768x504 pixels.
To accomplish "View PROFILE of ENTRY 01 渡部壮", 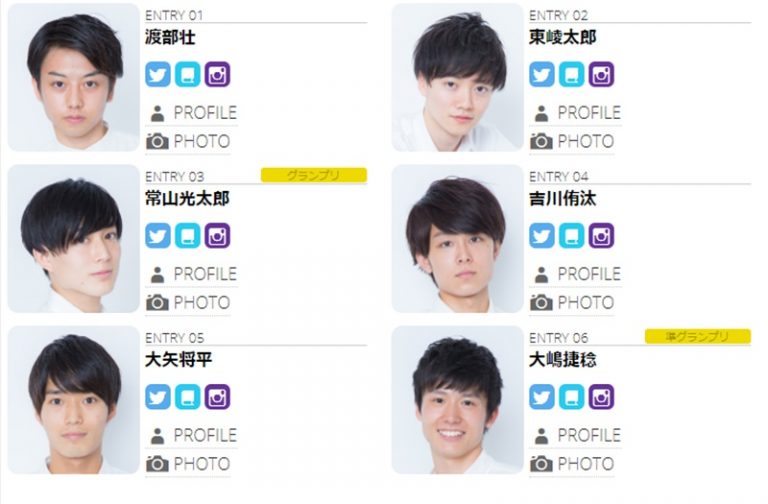I will [x=192, y=113].
